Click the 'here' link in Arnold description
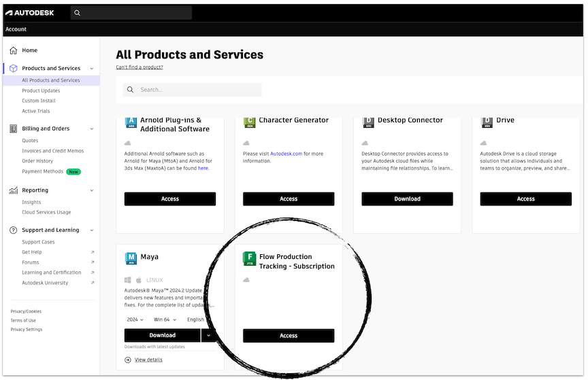588x380 pixels. coord(203,169)
